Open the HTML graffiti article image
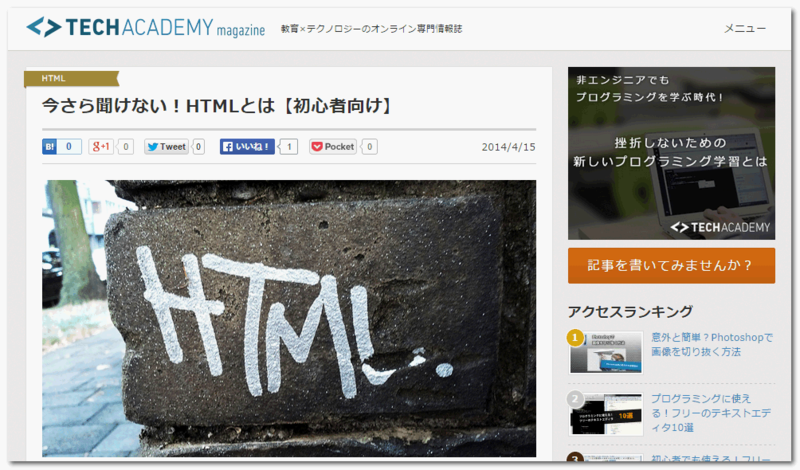The image size is (800, 470). (289, 318)
